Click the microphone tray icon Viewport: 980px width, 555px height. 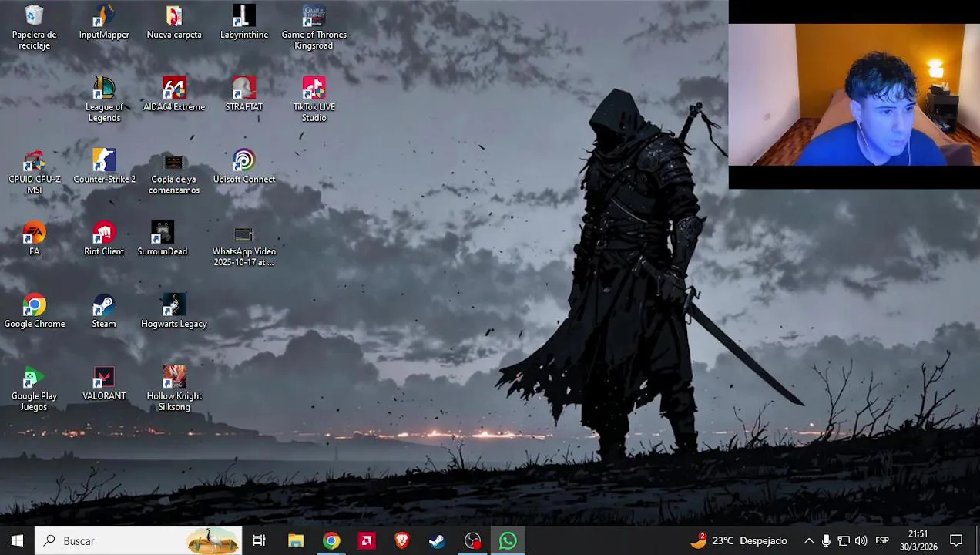click(x=826, y=540)
